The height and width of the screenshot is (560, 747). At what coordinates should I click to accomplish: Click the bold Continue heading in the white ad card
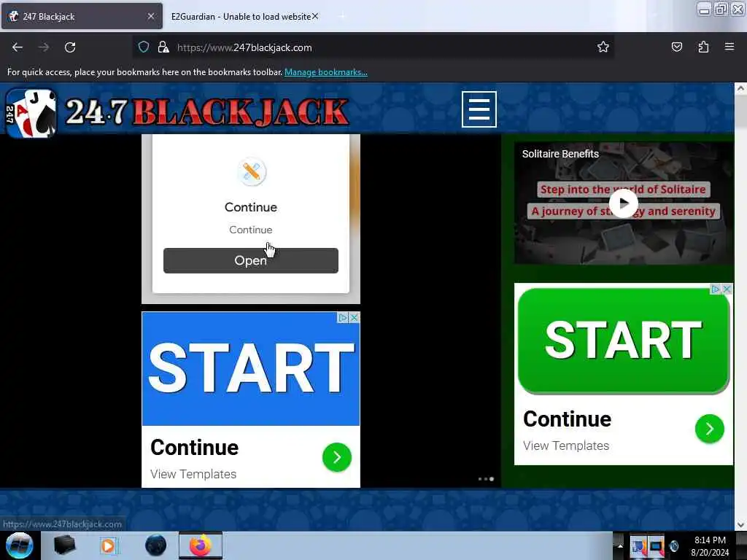(x=251, y=207)
